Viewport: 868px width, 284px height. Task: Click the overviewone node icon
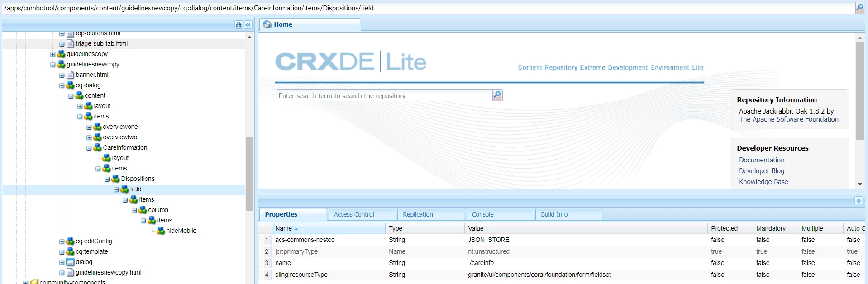point(97,127)
